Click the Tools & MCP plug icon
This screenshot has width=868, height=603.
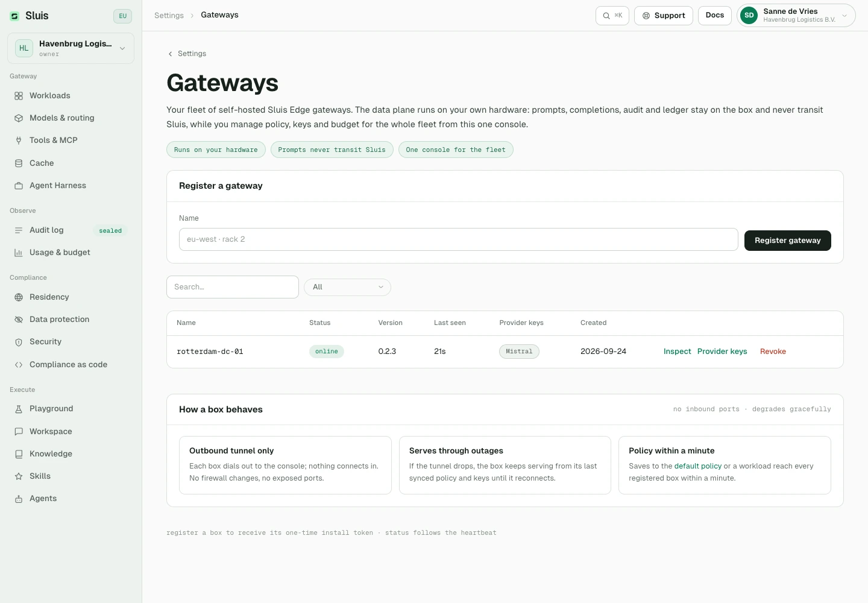click(x=19, y=140)
